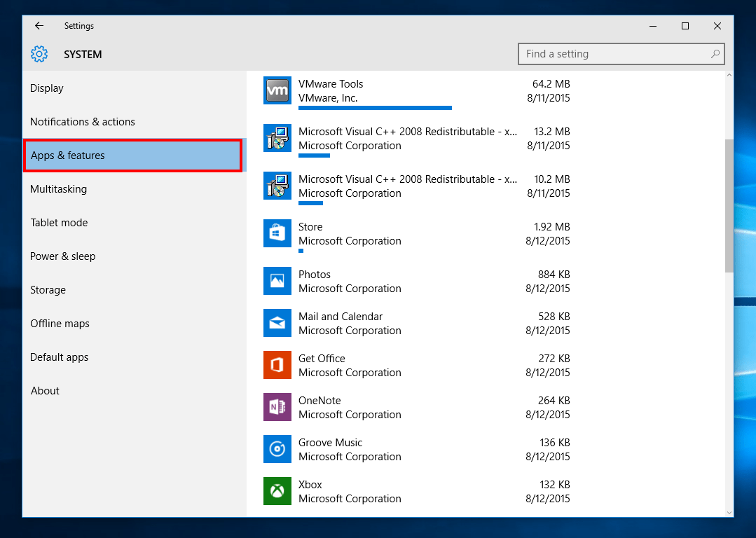Click the vertical scrollbar thumb

click(x=729, y=205)
